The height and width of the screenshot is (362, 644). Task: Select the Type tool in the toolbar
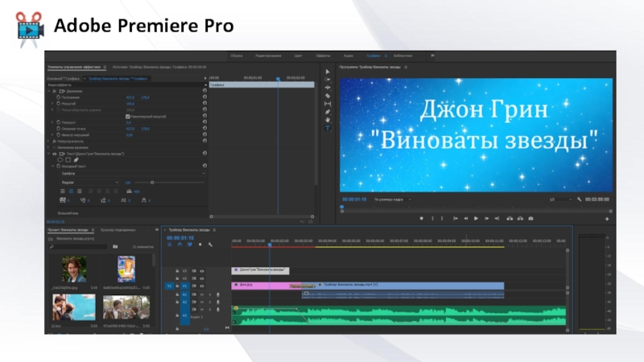tap(328, 129)
